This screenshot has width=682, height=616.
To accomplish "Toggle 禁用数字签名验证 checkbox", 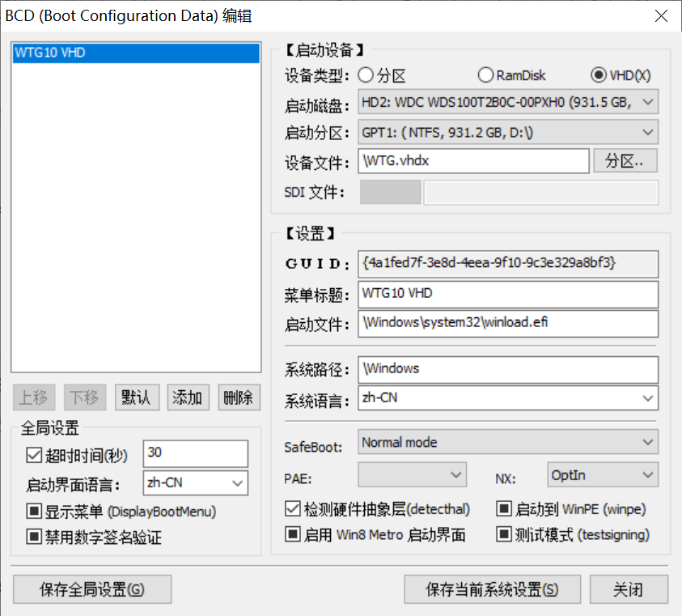I will pos(34,536).
